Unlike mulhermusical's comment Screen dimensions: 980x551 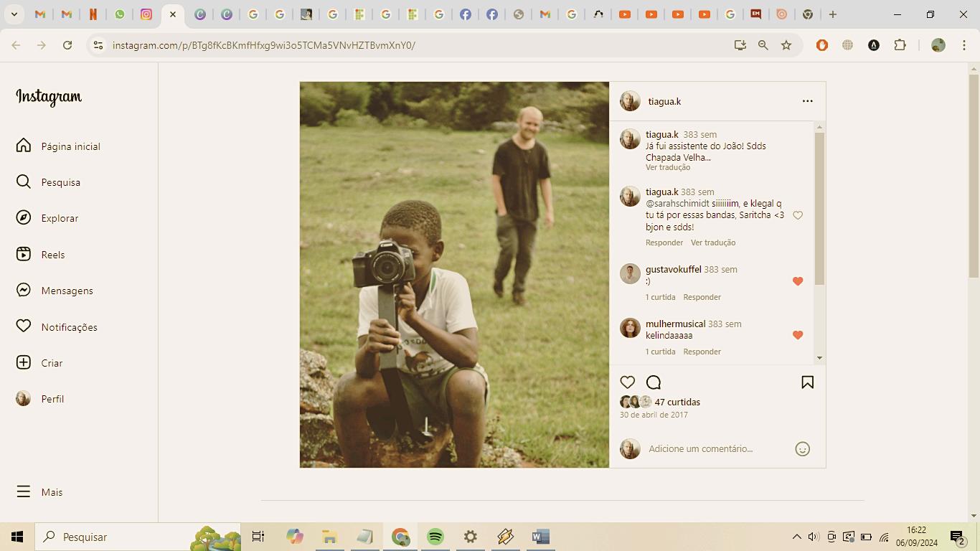point(798,335)
